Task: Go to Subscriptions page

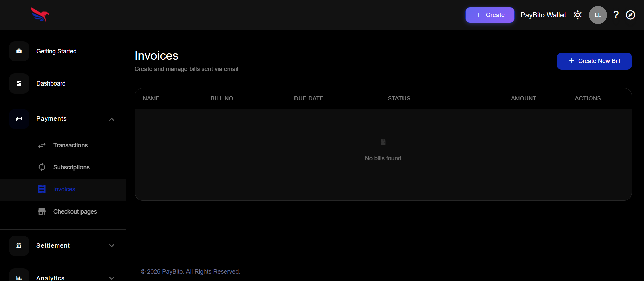Action: pyautogui.click(x=71, y=167)
